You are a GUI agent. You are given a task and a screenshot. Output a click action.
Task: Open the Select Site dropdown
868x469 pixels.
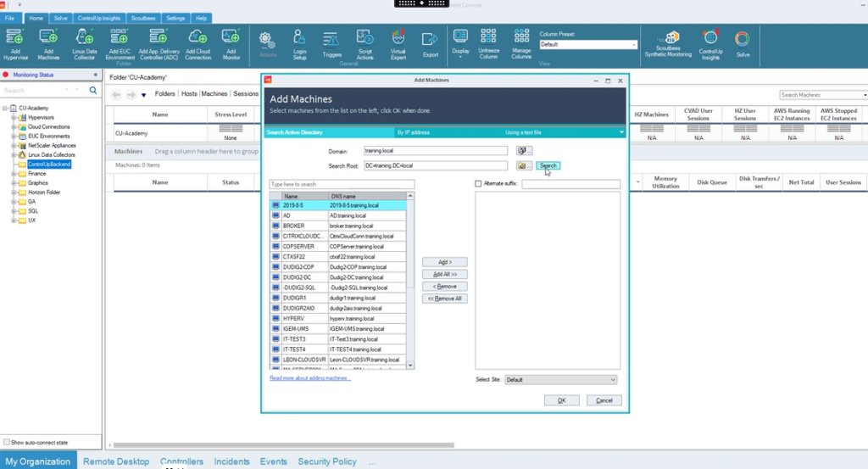[x=612, y=380]
